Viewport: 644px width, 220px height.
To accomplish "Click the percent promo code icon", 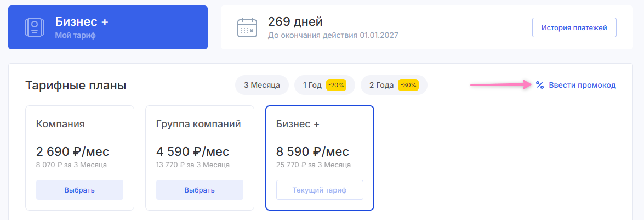I will 540,85.
